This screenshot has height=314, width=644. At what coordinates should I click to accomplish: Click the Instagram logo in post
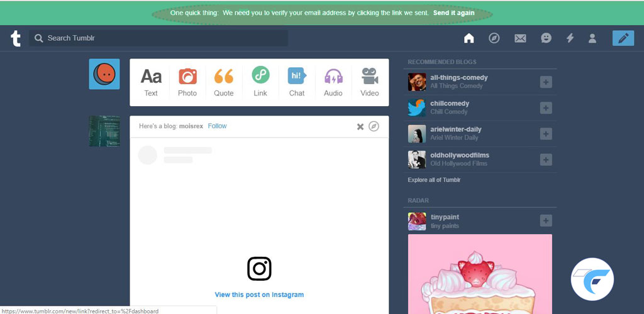pos(259,269)
